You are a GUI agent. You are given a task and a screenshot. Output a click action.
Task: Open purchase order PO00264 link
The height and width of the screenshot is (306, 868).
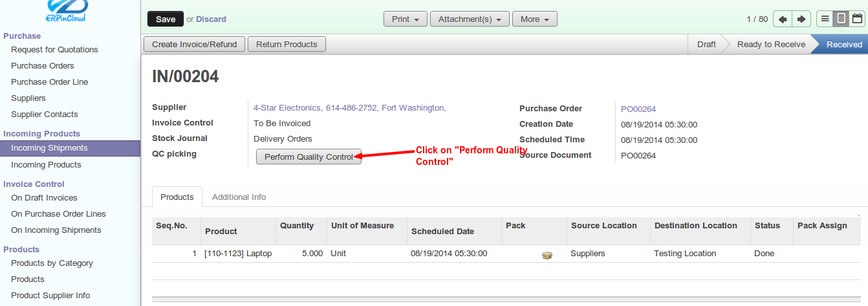638,109
